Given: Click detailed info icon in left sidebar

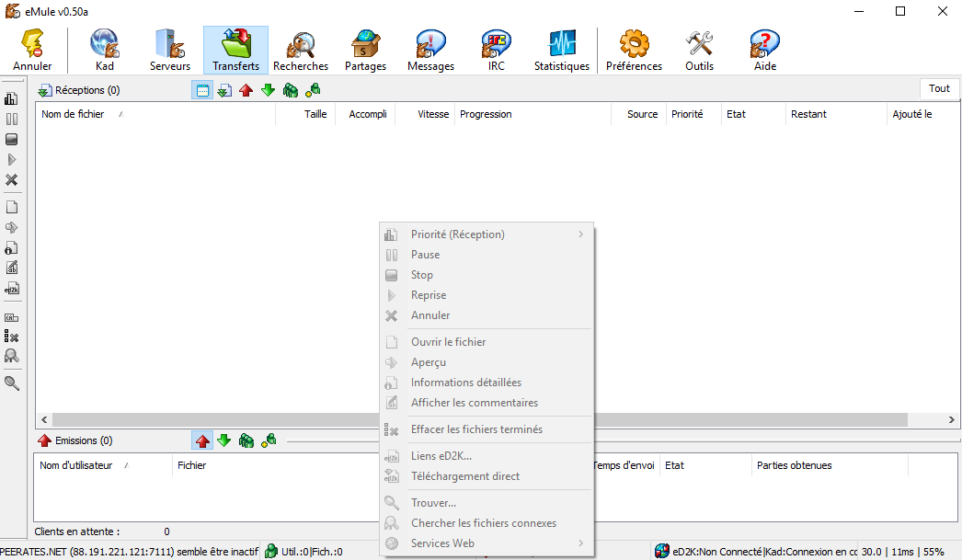Looking at the screenshot, I should tap(11, 247).
